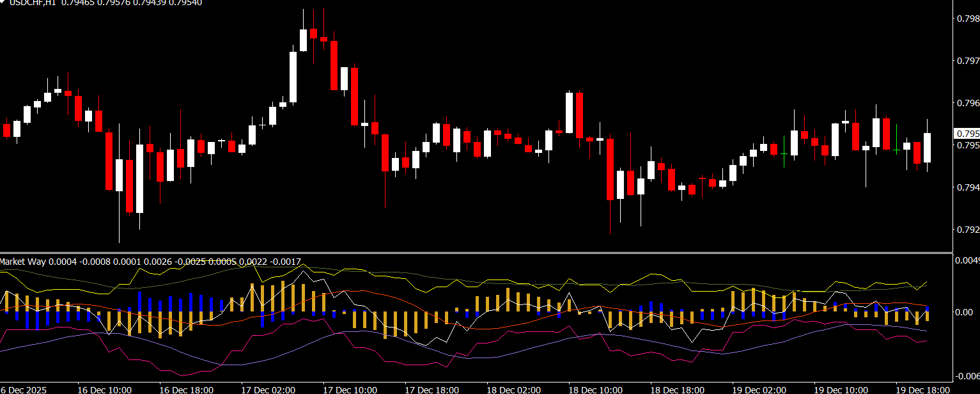Select the 18 Dec 10:00 time label
980x394 pixels.
[595, 389]
